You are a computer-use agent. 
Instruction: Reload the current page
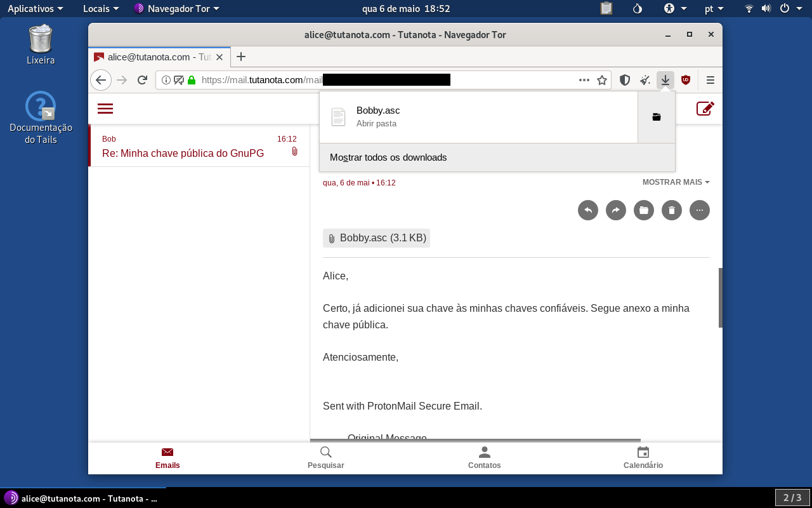click(142, 80)
